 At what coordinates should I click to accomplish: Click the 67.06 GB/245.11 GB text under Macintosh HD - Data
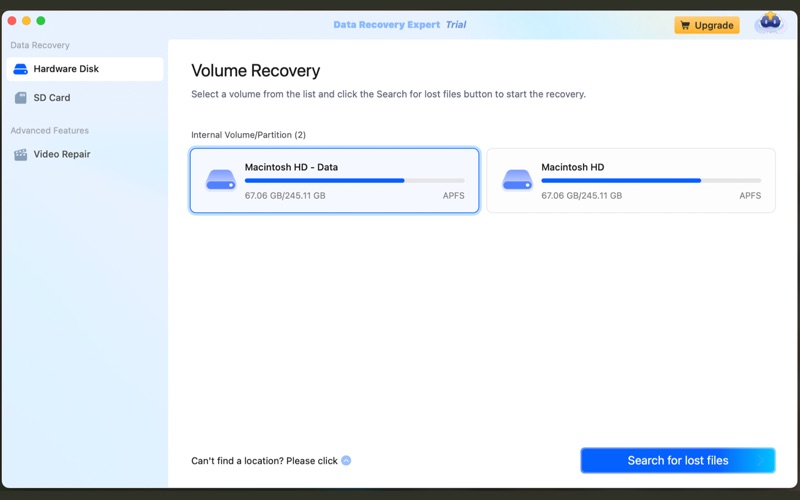[285, 195]
